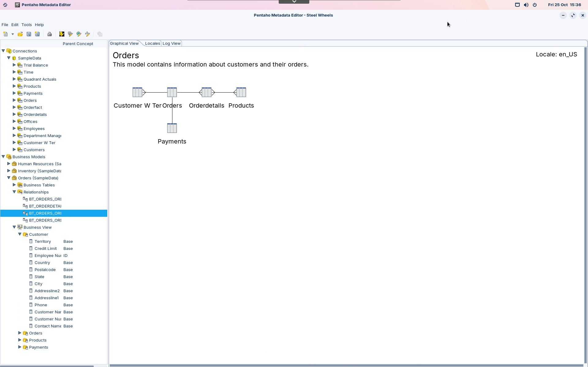Select the Employees physical table item
The width and height of the screenshot is (588, 367).
coord(34,128)
